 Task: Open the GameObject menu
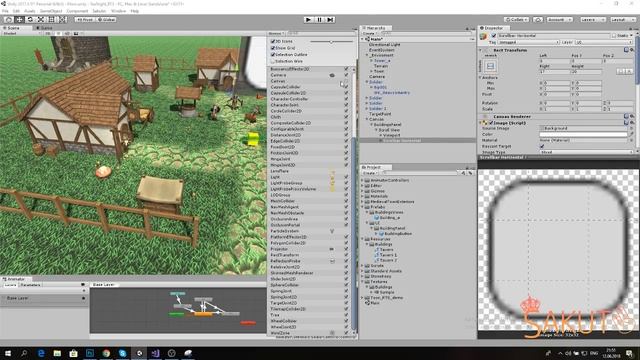(x=51, y=11)
